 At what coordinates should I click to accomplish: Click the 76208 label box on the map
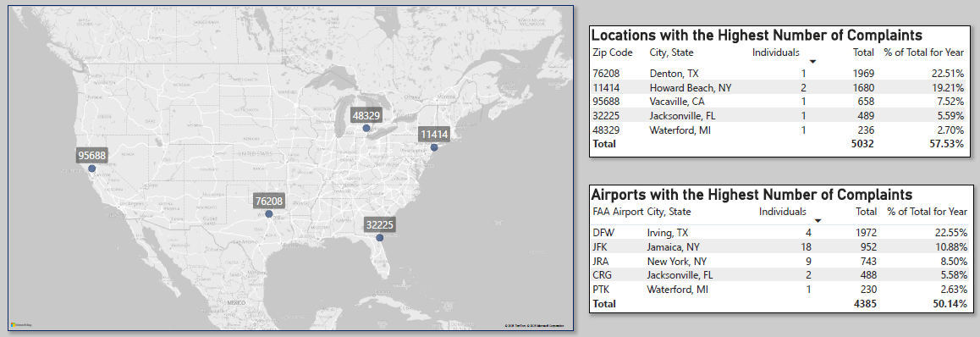[x=269, y=201]
